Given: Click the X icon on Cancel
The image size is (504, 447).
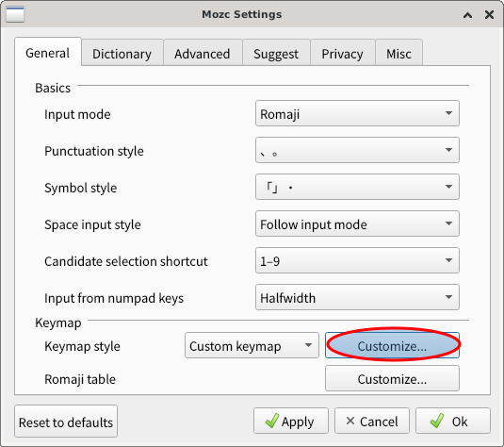Looking at the screenshot, I should [350, 421].
